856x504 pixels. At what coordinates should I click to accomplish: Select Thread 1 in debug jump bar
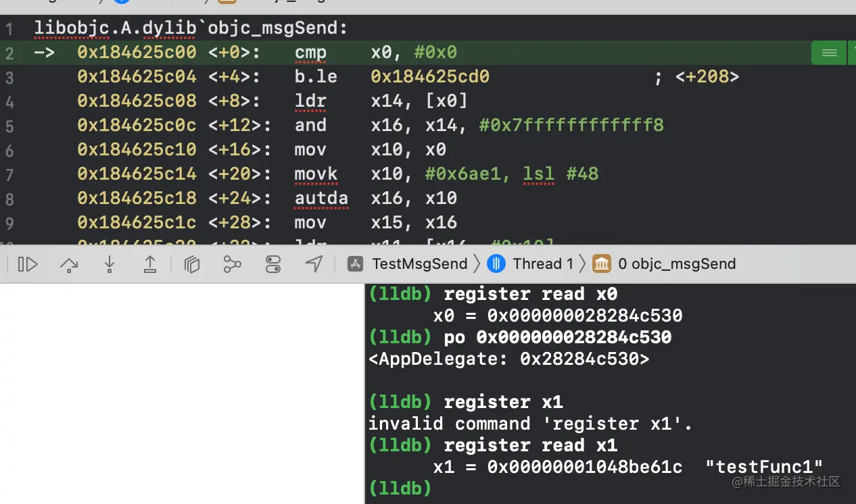543,264
